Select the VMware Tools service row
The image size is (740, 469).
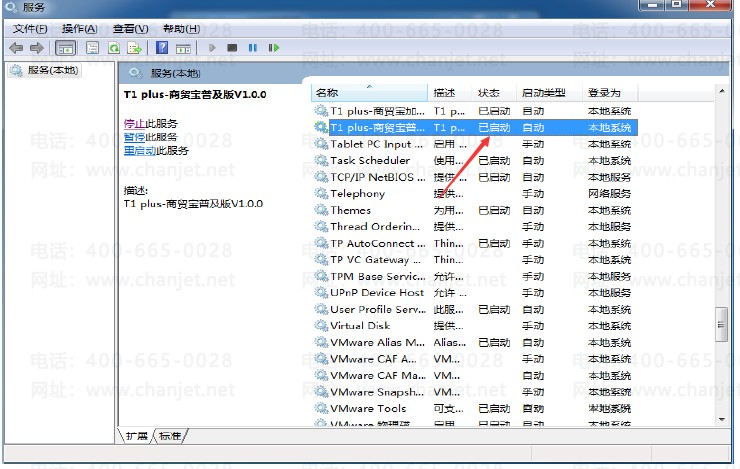(x=474, y=409)
